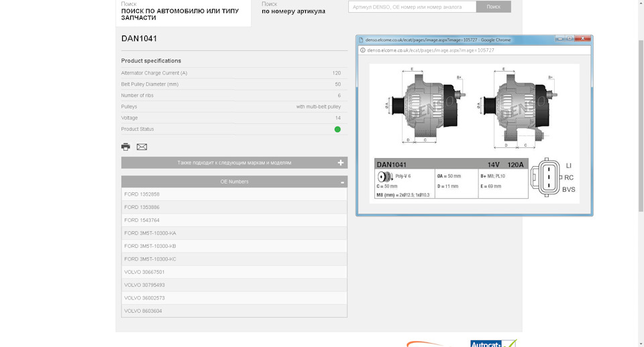Click the printer icon
Screen dimensions: 644x347
[x=125, y=147]
